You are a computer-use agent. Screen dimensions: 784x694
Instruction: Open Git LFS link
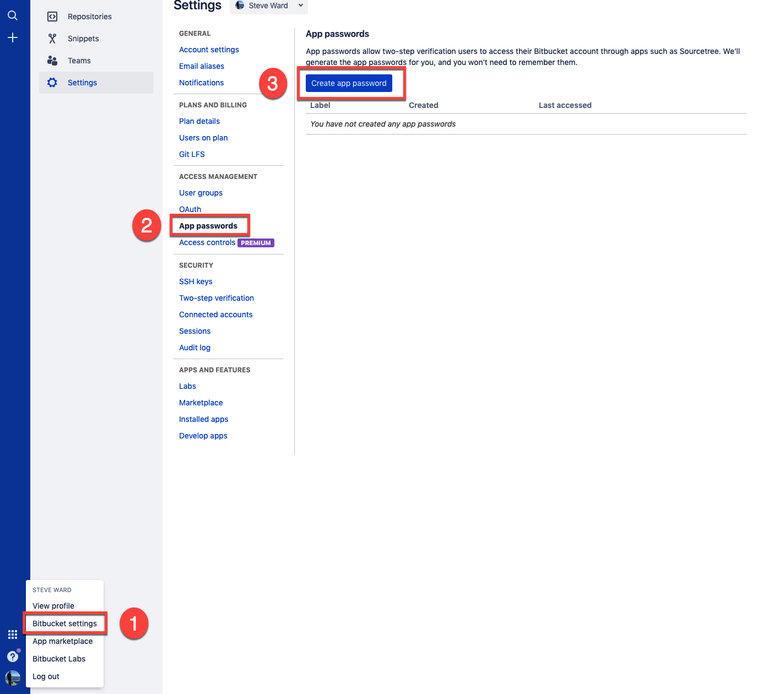point(192,154)
